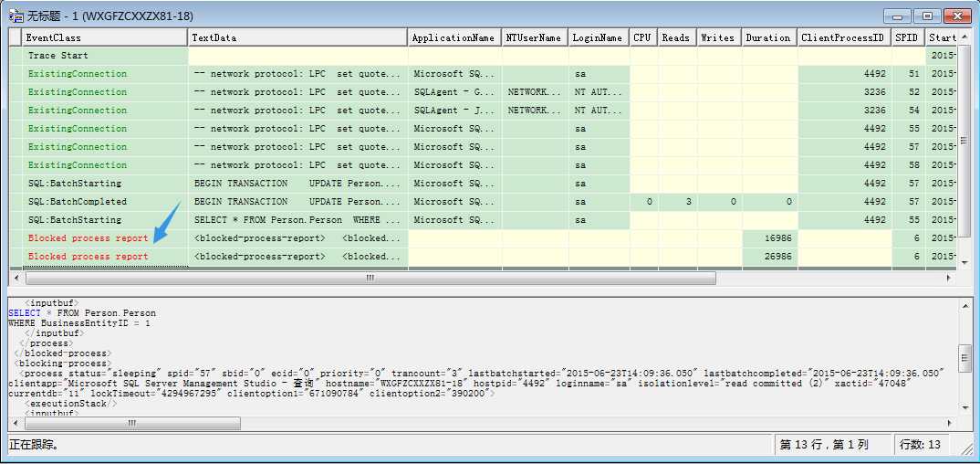Click detail pane vertical scrollbar down arrow

point(964,410)
